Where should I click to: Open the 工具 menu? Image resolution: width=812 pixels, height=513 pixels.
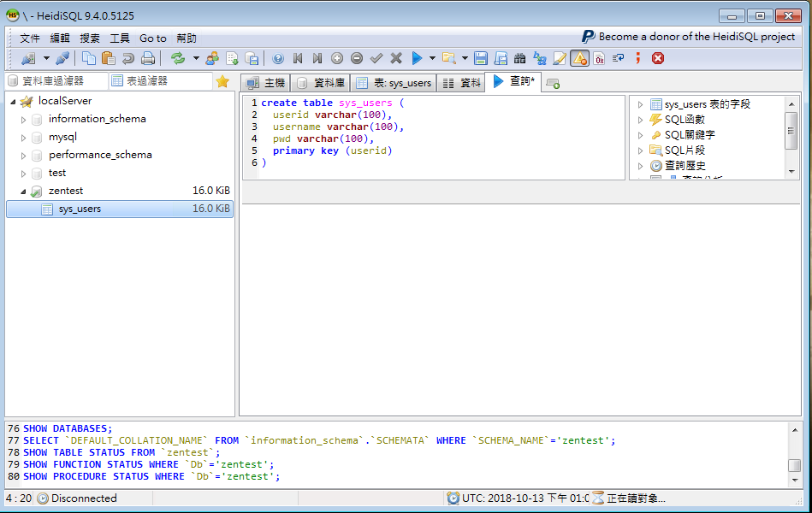120,38
